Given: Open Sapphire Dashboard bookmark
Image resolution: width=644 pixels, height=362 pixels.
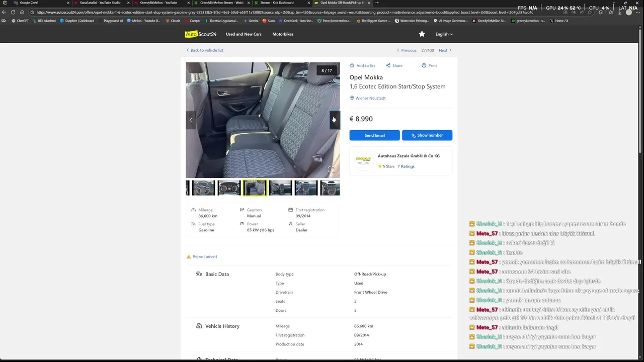Looking at the screenshot, I should tap(77, 21).
